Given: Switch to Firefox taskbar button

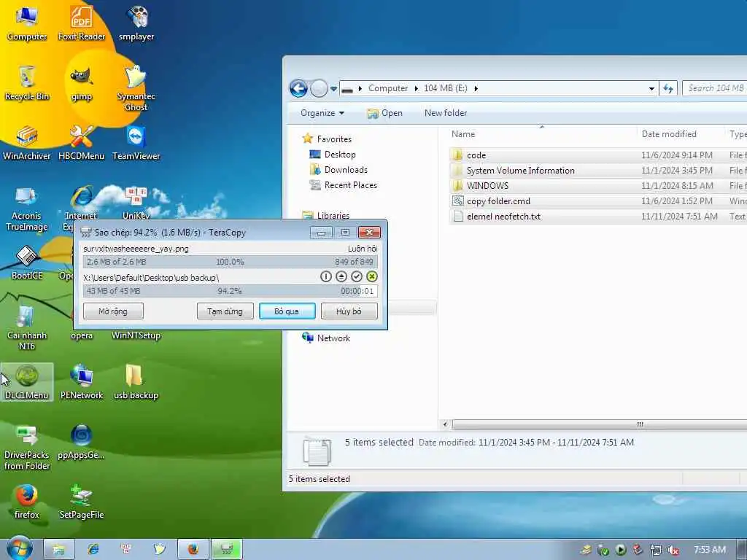Looking at the screenshot, I should pyautogui.click(x=193, y=550).
